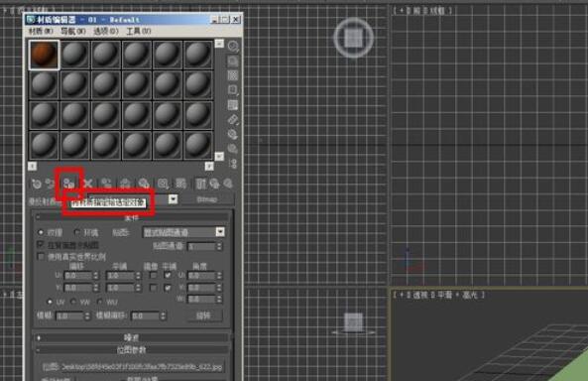Open the Material/Map Navigator icon
Image resolution: width=588 pixels, height=381 pixels.
[x=233, y=164]
